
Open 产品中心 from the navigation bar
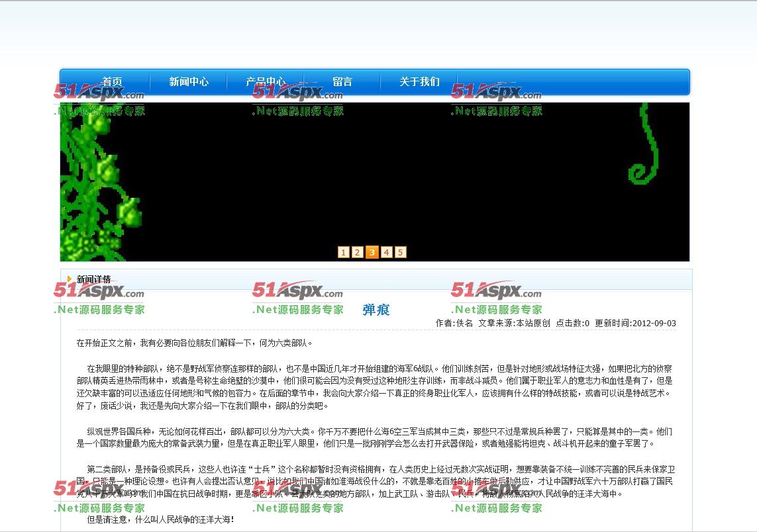coord(266,81)
